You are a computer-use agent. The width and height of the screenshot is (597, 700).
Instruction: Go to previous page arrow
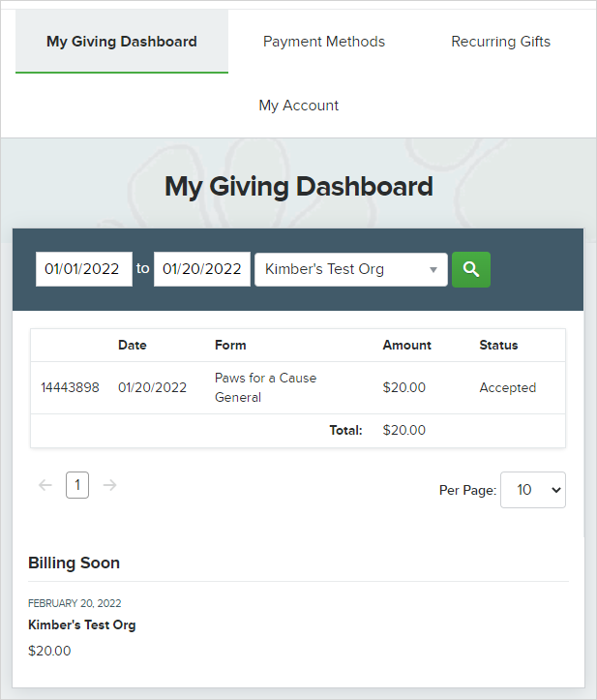click(45, 485)
